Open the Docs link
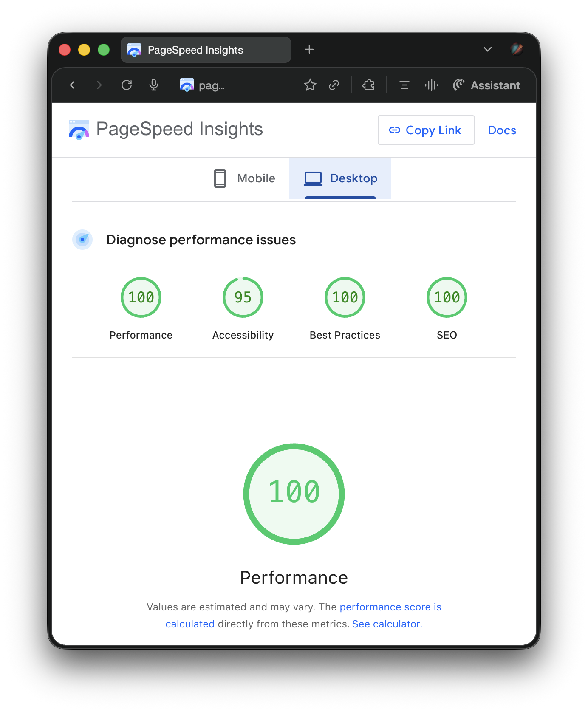 tap(502, 130)
